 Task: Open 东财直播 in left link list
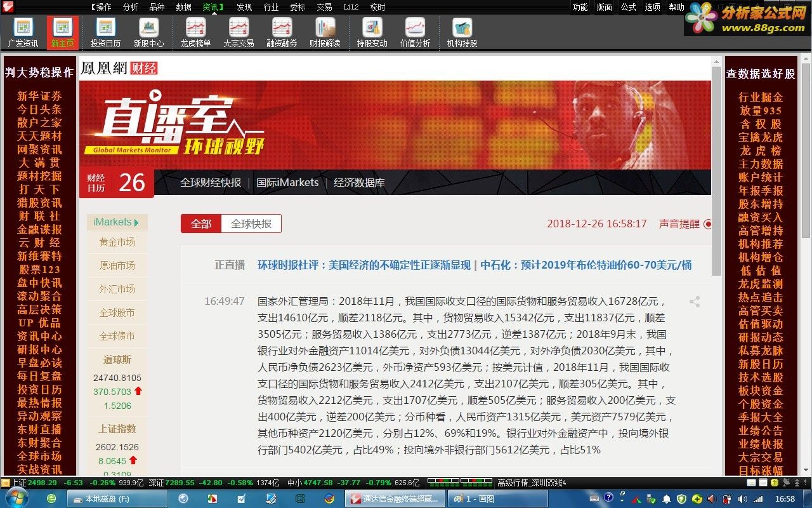click(x=39, y=429)
